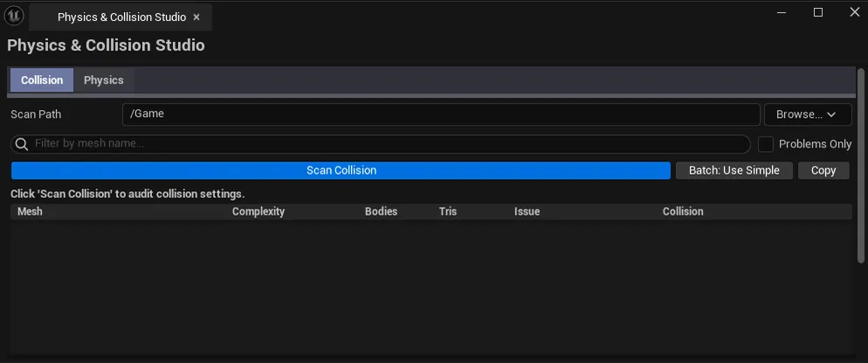Maximize the window
This screenshot has width=868, height=363.
[x=818, y=12]
